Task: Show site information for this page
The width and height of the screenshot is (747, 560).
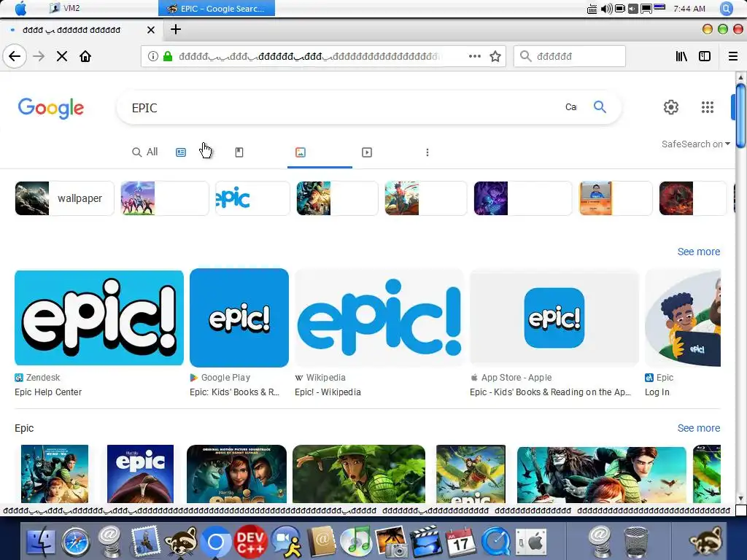Action: pos(153,56)
